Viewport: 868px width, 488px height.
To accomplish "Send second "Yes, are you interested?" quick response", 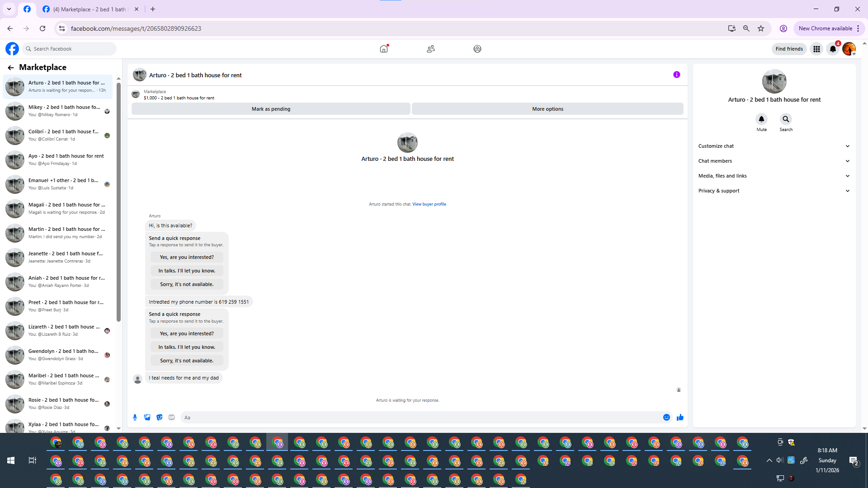I will tap(187, 333).
